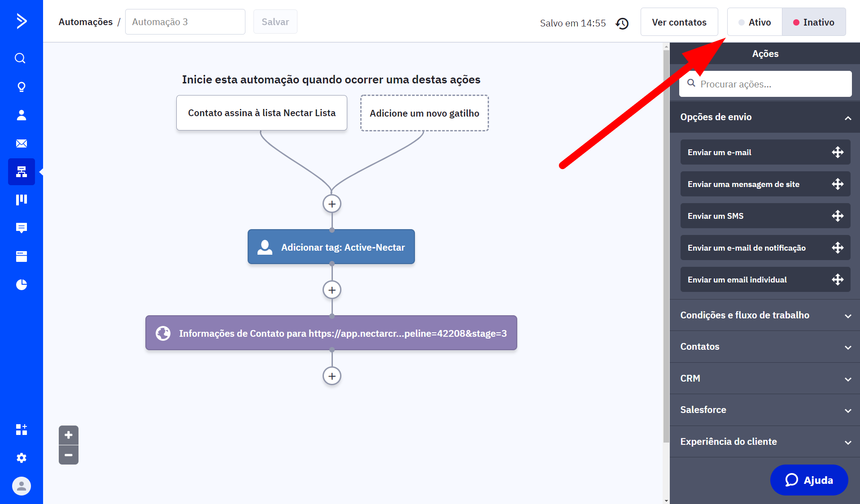Select the Automations sidebar icon
Viewport: 860px width, 504px height.
pyautogui.click(x=21, y=172)
